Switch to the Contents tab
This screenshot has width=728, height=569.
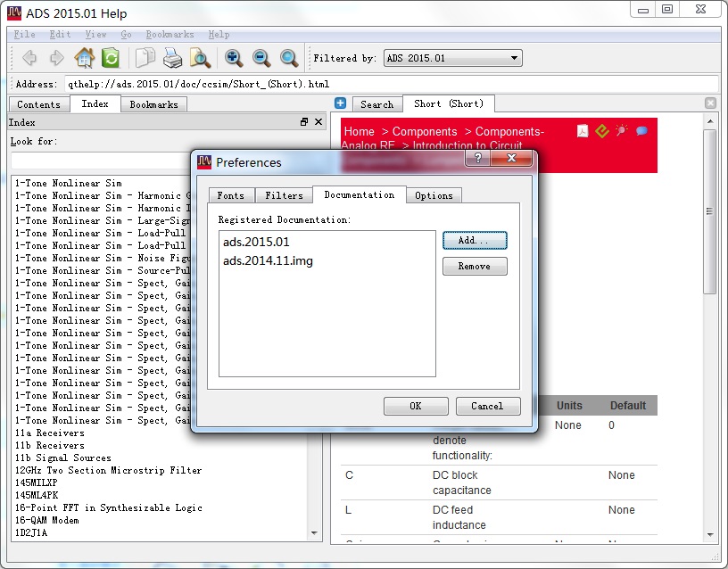[x=39, y=104]
